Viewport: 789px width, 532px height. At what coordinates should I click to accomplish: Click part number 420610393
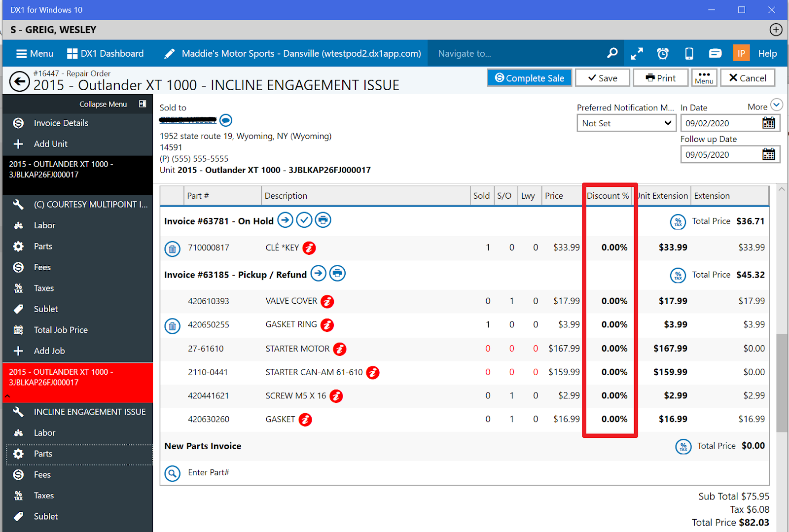coord(209,301)
